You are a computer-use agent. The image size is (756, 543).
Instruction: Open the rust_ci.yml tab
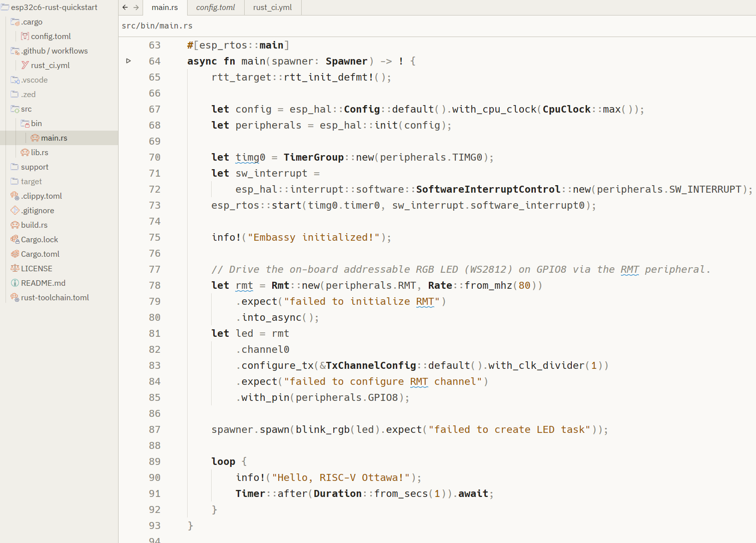coord(273,8)
